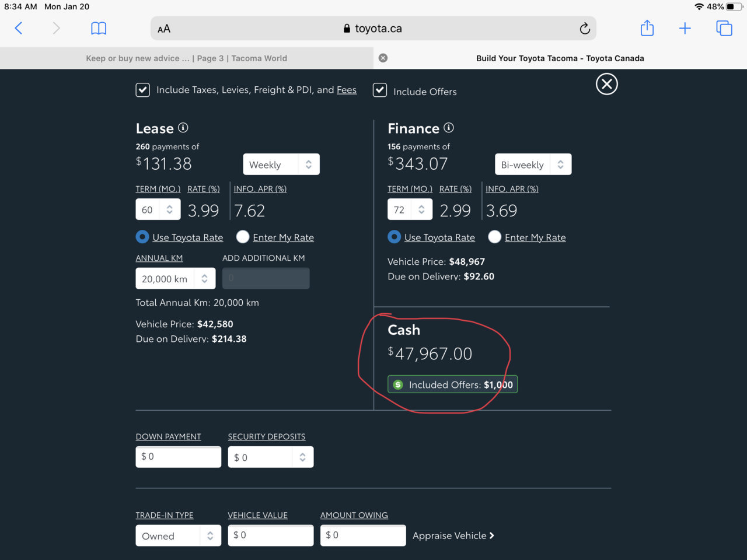The height and width of the screenshot is (560, 747).
Task: Click the Lease info icon
Action: (x=183, y=128)
